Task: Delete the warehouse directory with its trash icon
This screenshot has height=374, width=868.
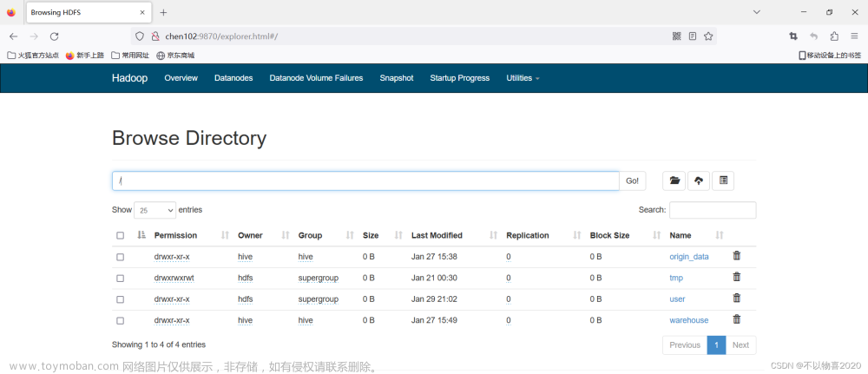Action: point(736,318)
